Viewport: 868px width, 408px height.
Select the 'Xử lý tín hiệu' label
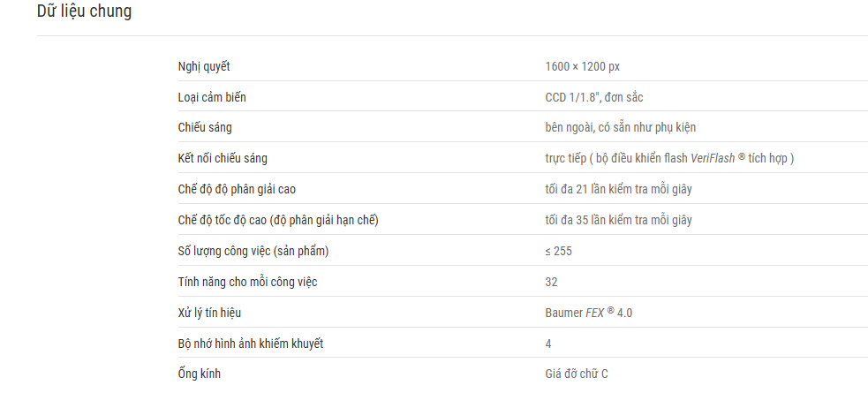[209, 313]
